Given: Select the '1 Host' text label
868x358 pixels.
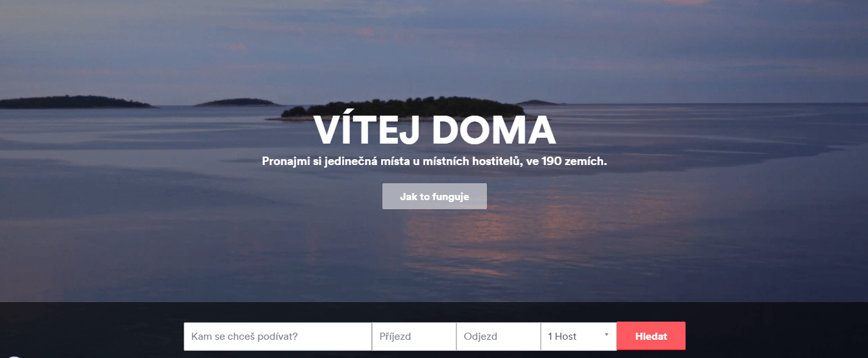Looking at the screenshot, I should (562, 337).
